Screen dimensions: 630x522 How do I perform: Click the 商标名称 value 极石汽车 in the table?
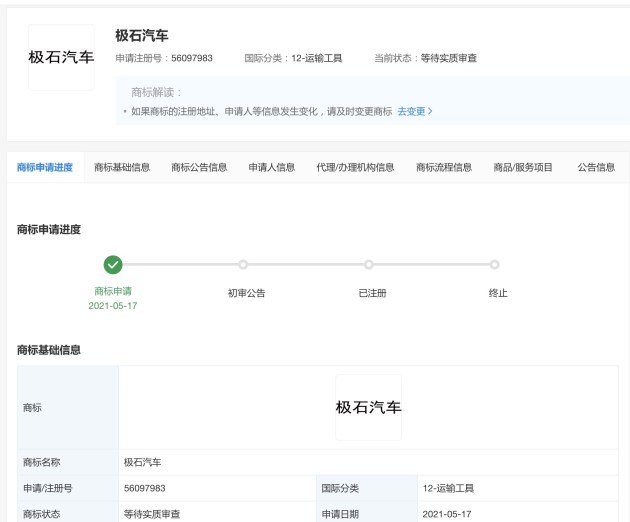pyautogui.click(x=142, y=462)
